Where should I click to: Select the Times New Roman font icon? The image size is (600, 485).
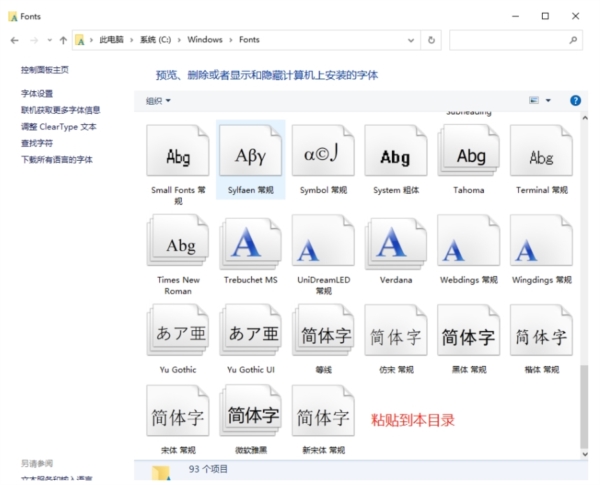pos(178,240)
